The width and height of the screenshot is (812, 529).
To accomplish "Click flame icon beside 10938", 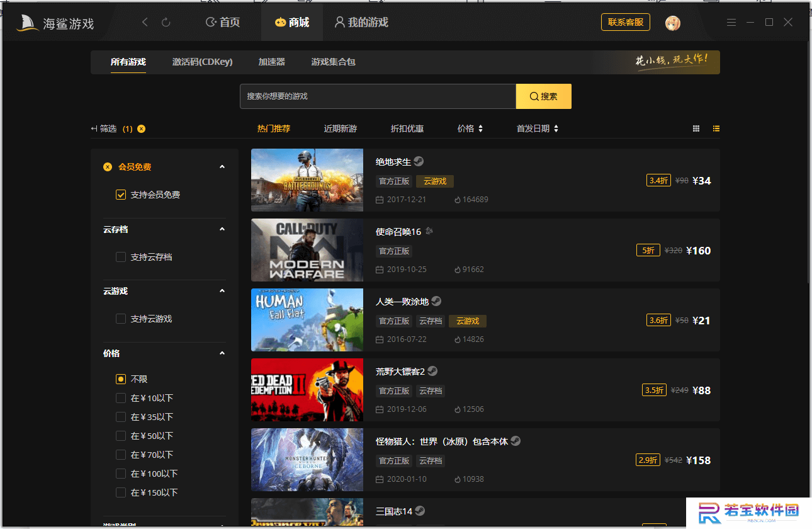I will (x=458, y=479).
